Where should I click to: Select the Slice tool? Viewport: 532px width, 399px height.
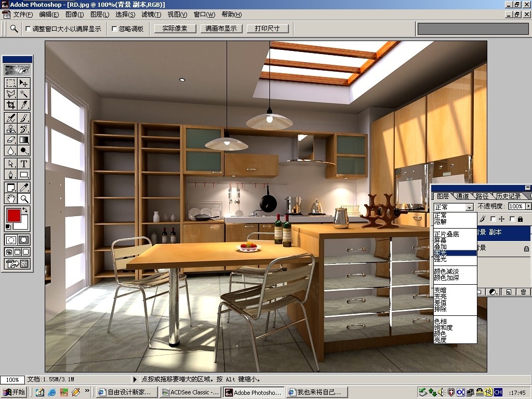24,105
